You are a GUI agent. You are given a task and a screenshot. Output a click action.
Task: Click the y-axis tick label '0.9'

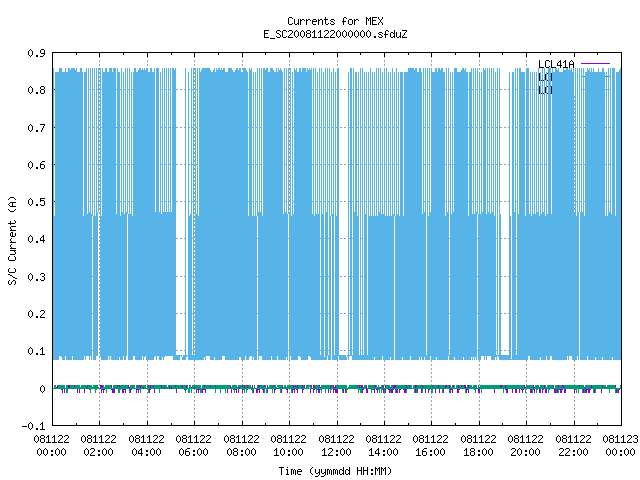coord(36,53)
